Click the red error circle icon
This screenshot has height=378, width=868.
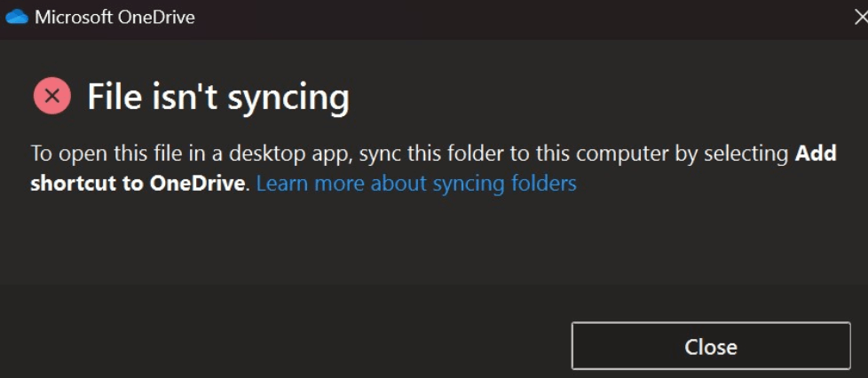coord(52,97)
